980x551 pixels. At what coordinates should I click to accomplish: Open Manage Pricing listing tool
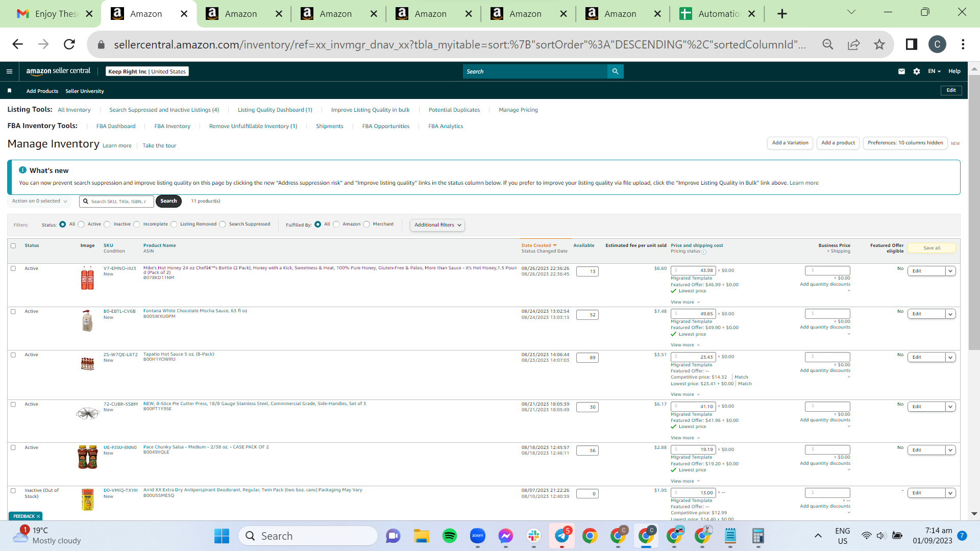pos(518,110)
